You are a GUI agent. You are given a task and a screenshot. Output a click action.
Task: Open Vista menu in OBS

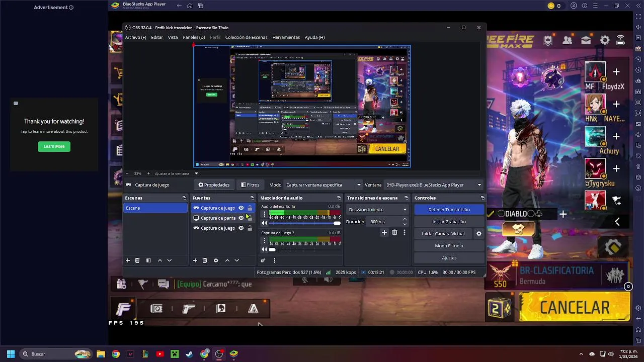pos(173,37)
